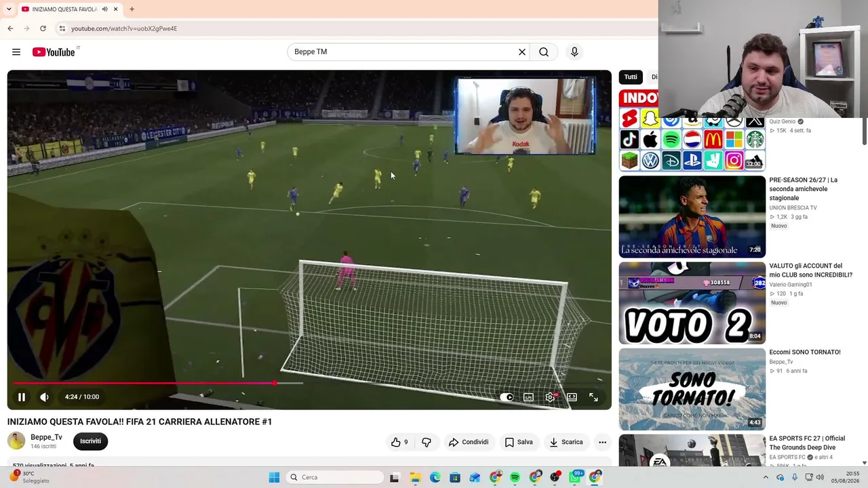This screenshot has width=868, height=488.
Task: Share the video via Condividi
Action: coord(469,442)
